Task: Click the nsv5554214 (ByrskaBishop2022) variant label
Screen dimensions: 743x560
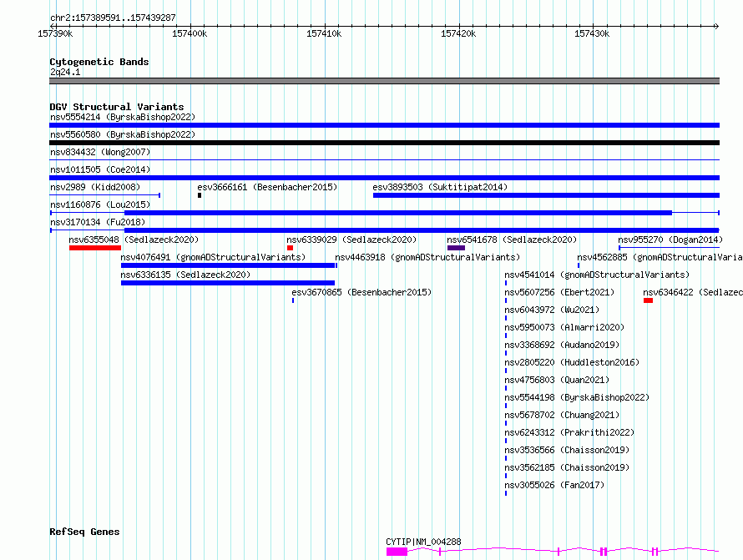Action: click(x=123, y=117)
